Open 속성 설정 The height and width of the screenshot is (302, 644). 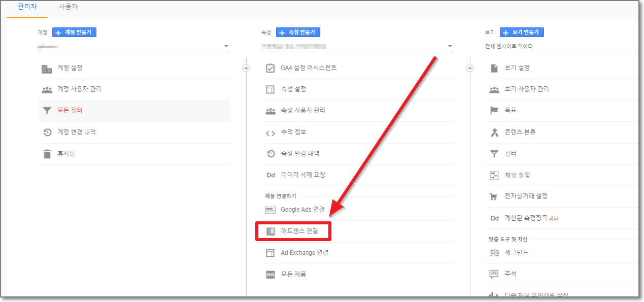pyautogui.click(x=357, y=89)
